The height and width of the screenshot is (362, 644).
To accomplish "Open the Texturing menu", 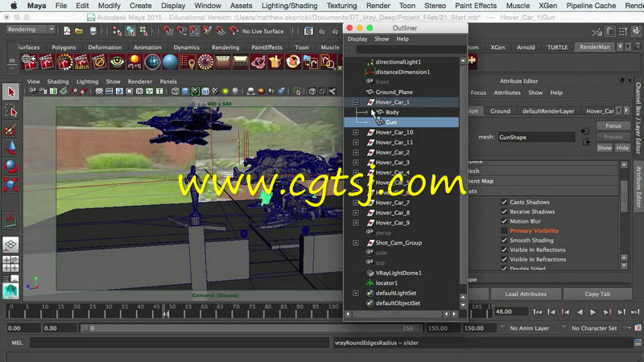I will [341, 6].
